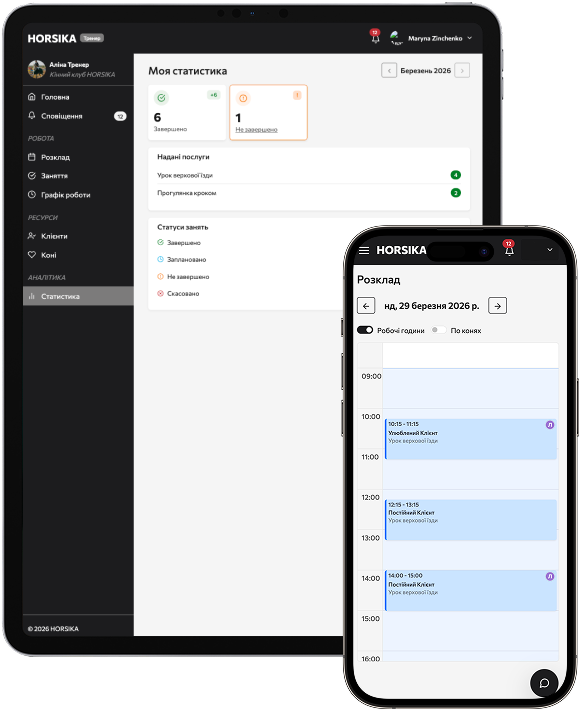Click orange exclamation badge on incomplete card
The width and height of the screenshot is (580, 710).
tap(297, 95)
